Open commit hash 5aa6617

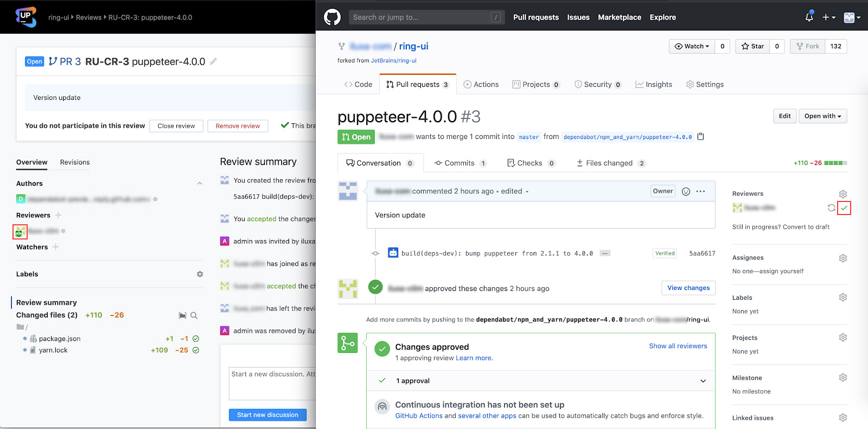point(702,254)
